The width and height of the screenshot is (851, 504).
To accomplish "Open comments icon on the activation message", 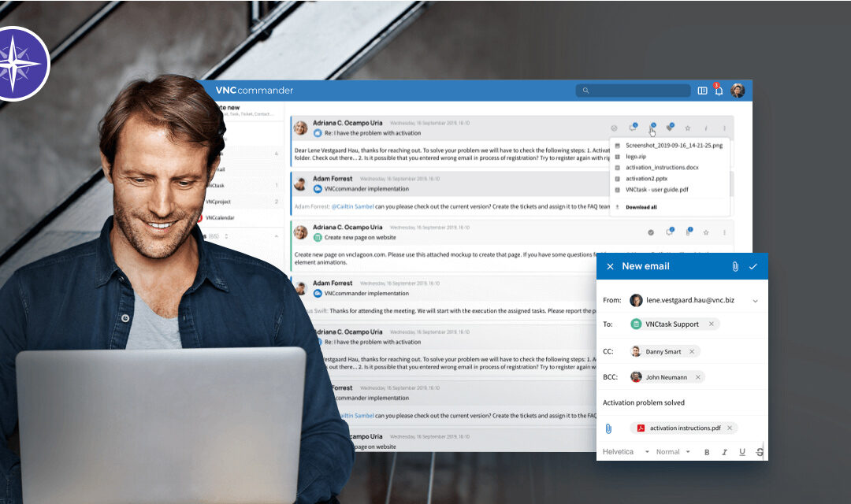I will pos(633,128).
